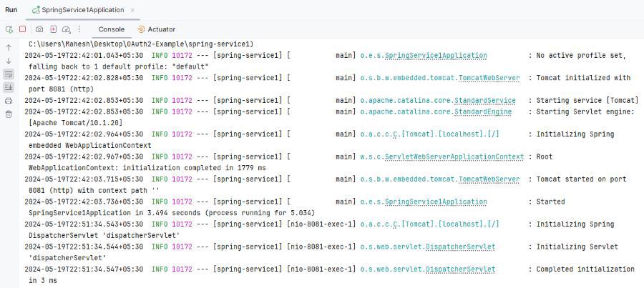
Task: Open TomcatWebServer link on 'Tomcat started' line
Action: pos(489,179)
